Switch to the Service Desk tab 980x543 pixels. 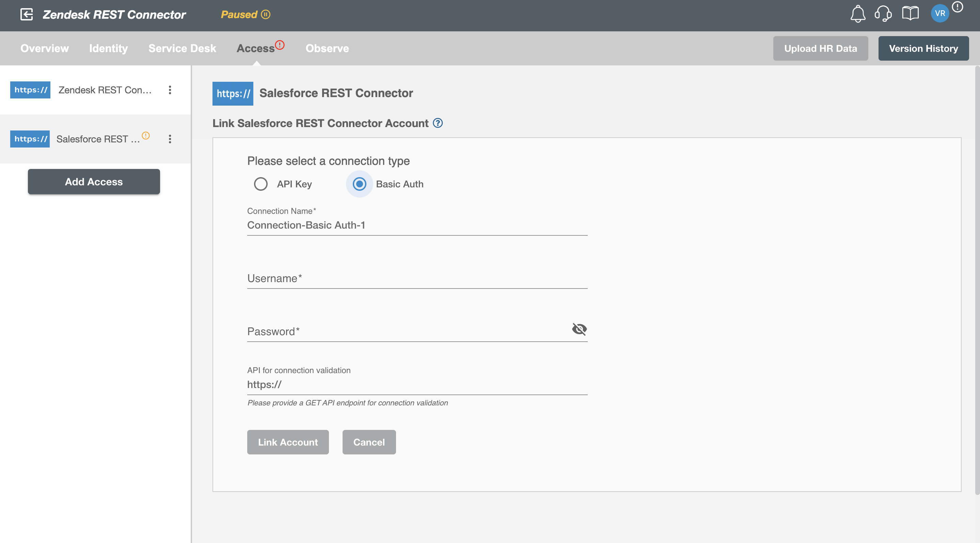coord(182,48)
